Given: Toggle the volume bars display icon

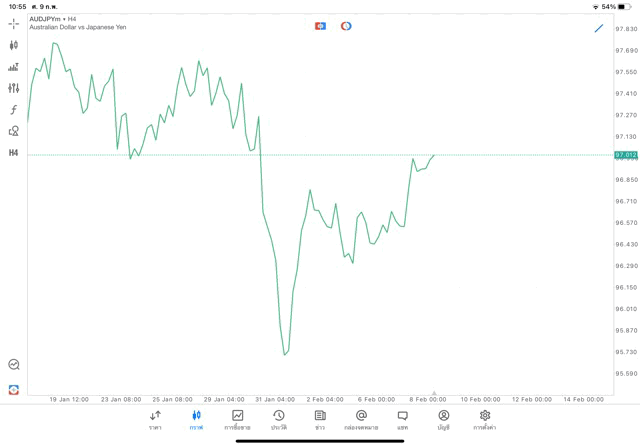Looking at the screenshot, I should pos(13,67).
